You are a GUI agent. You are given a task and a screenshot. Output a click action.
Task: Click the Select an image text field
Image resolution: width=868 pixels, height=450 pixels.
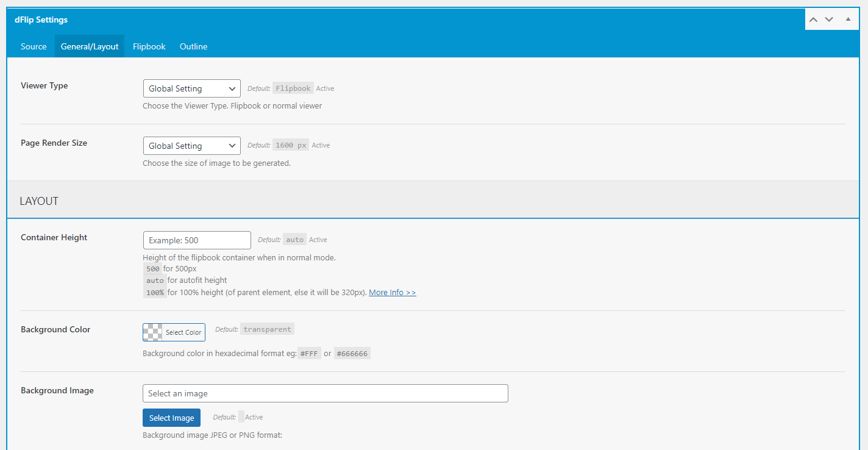325,393
